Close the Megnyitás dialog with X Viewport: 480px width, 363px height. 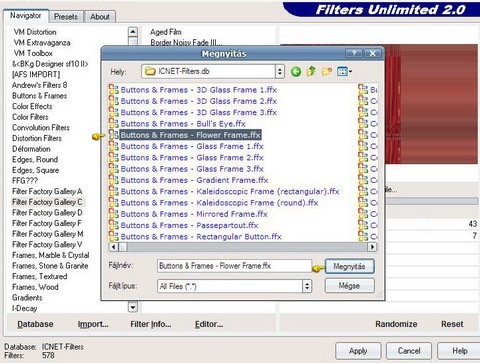pyautogui.click(x=372, y=53)
